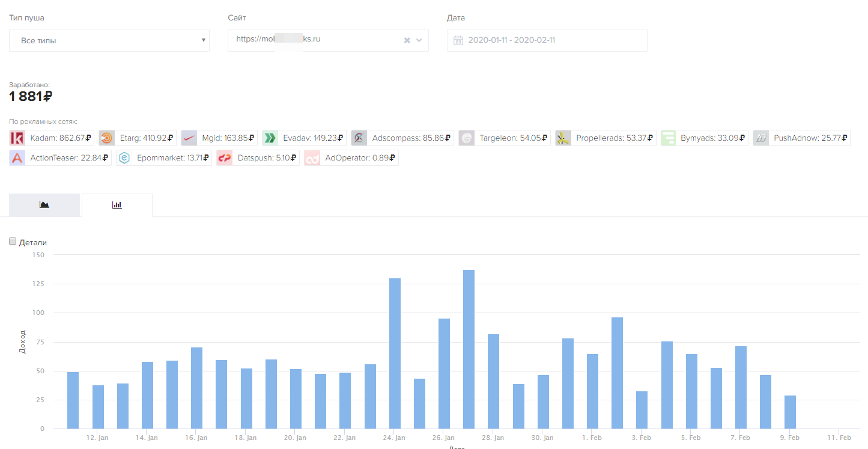This screenshot has width=868, height=449.
Task: Click the Targeleon: 54.05₽ earnings label
Action: pos(514,138)
